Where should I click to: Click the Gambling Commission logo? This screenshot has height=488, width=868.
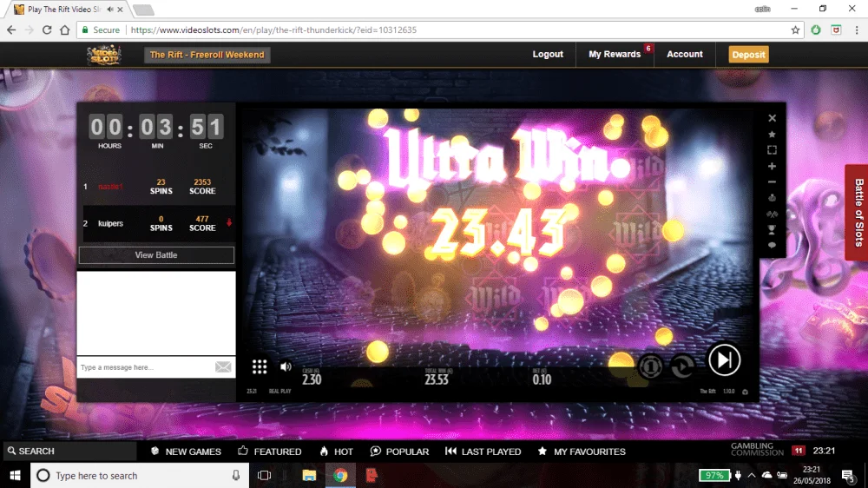[x=757, y=449]
